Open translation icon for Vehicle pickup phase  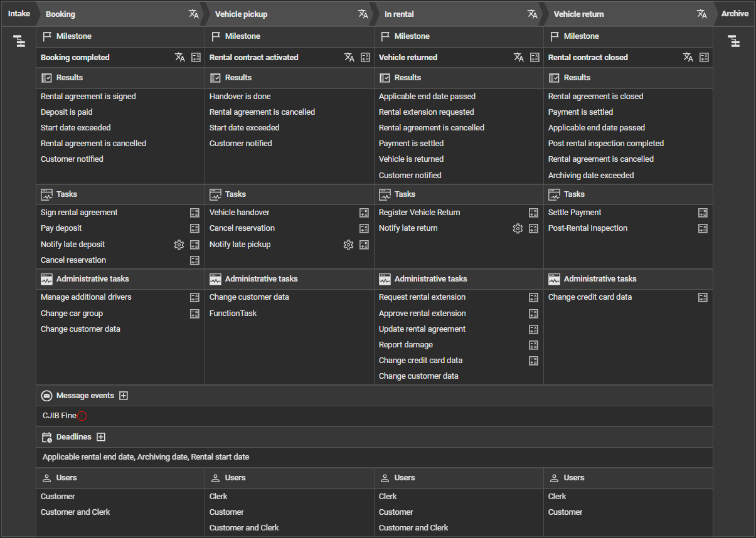(x=363, y=14)
